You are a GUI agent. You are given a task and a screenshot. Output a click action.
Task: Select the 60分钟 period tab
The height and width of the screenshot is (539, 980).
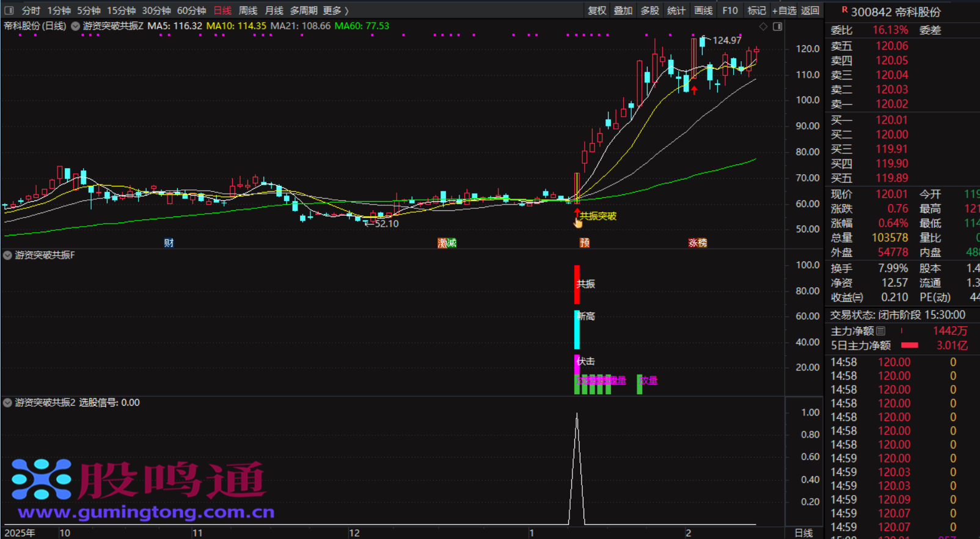point(191,10)
